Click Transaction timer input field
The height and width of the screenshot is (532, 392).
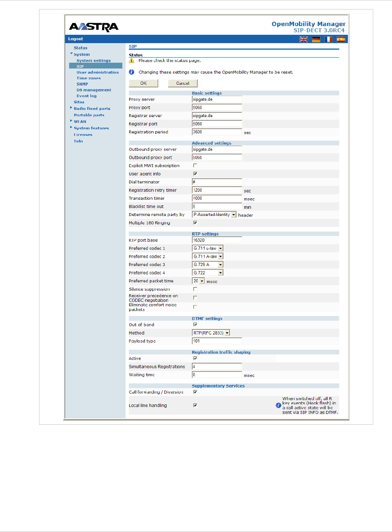[x=217, y=198]
